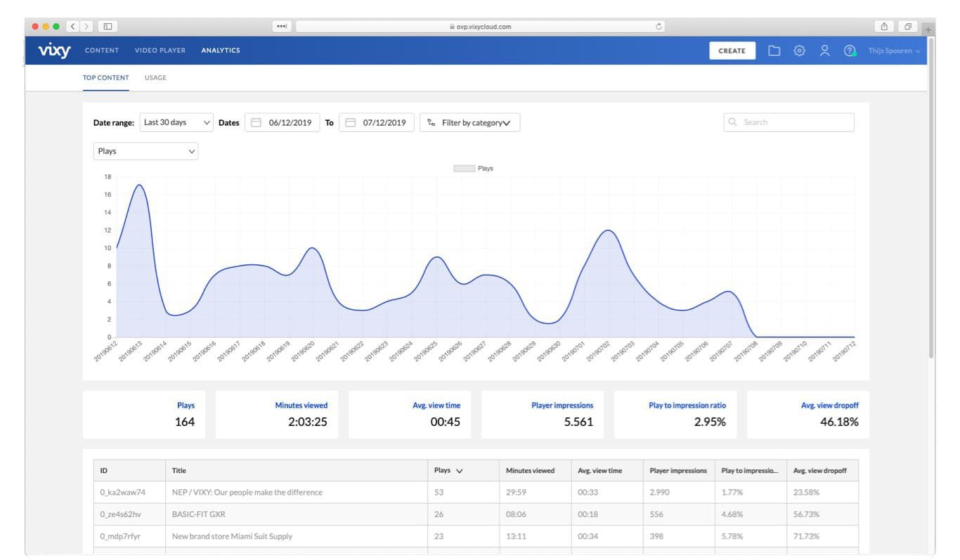
Task: Click the extension dots button in Safari toolbar
Action: tap(282, 27)
